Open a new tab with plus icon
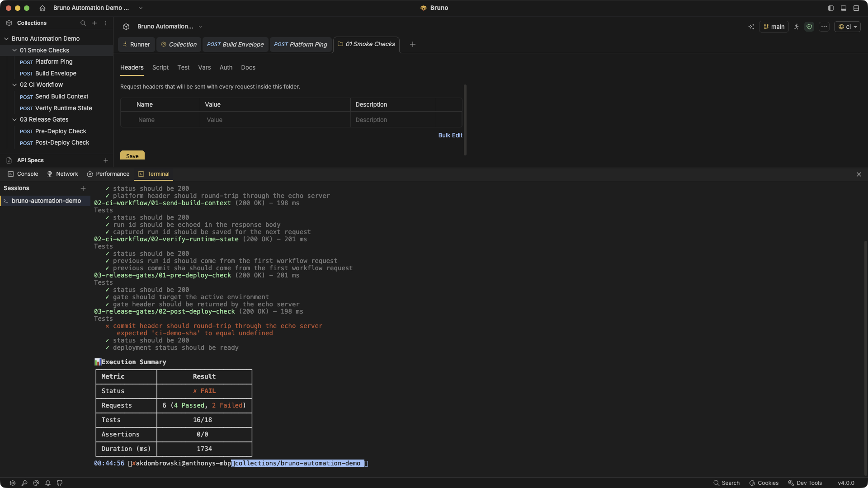The image size is (868, 488). coord(413,44)
